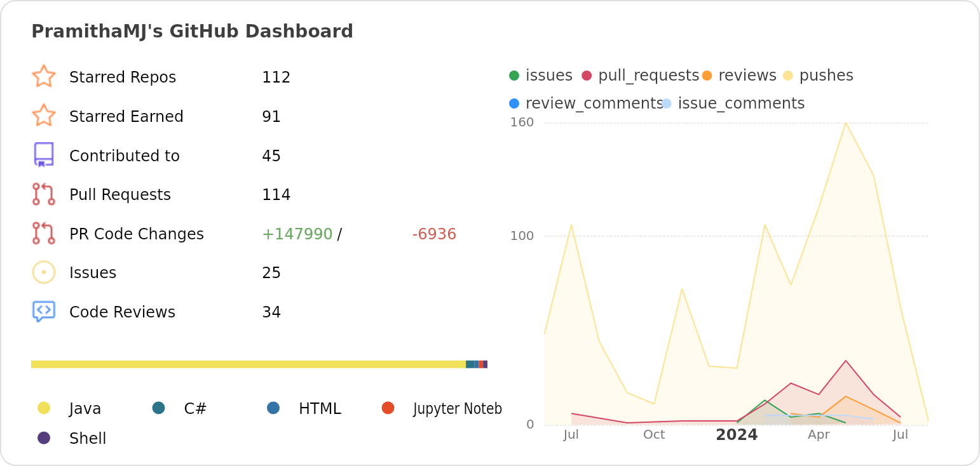The width and height of the screenshot is (980, 466).
Task: Click the PR Code Changes label
Action: 137,234
